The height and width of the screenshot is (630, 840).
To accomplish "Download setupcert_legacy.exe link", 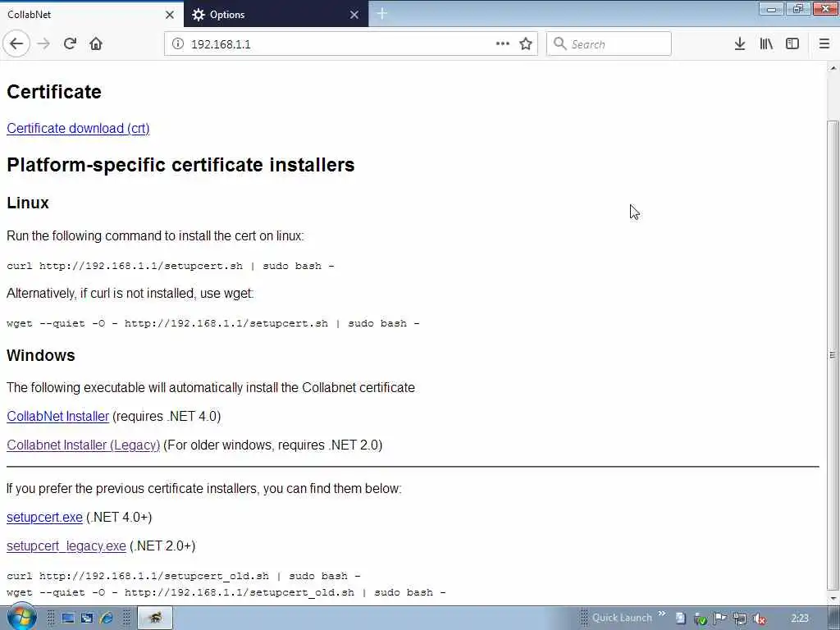I will [66, 546].
